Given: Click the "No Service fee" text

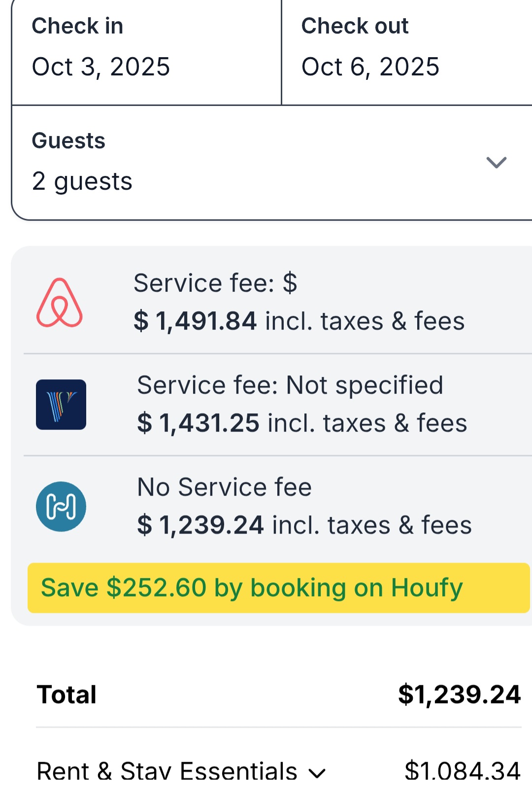Looking at the screenshot, I should [225, 487].
